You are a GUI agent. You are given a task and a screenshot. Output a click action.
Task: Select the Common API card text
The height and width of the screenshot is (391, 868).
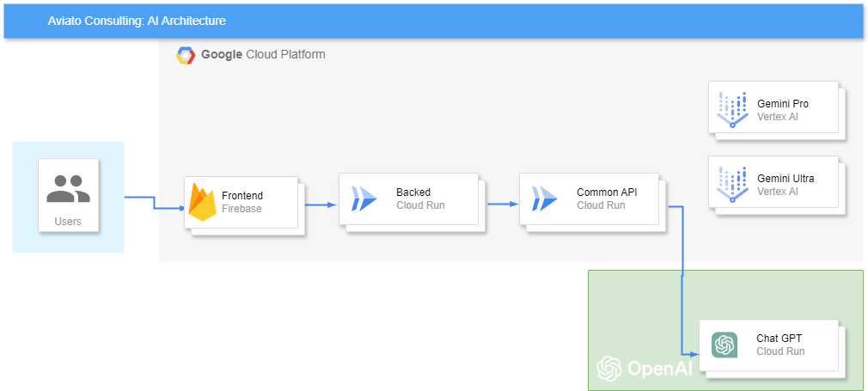(602, 199)
